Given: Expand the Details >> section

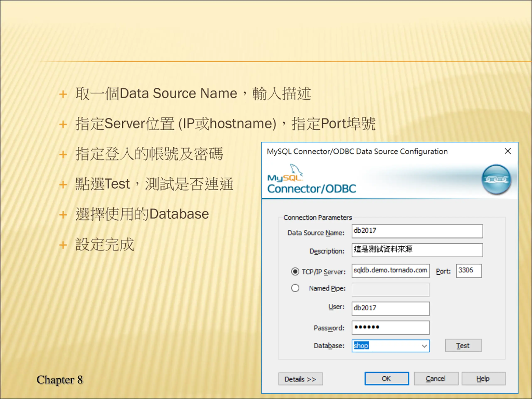Looking at the screenshot, I should pos(300,379).
